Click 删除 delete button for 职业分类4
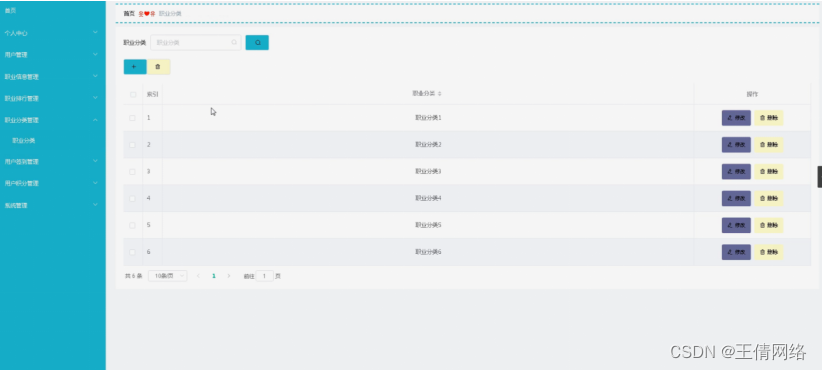Viewport: 822px width, 370px height. click(769, 198)
